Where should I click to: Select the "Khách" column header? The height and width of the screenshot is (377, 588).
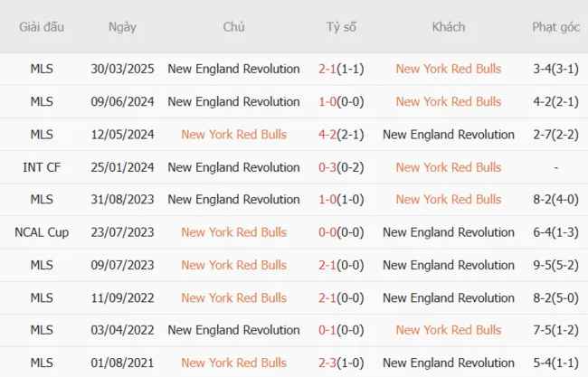coord(448,27)
